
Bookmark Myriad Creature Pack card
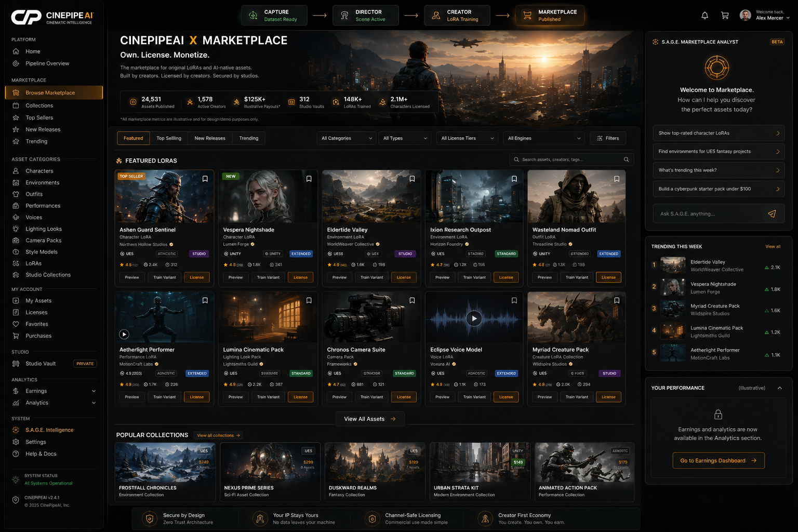[617, 300]
